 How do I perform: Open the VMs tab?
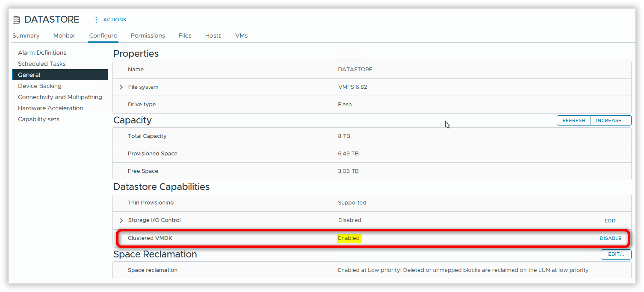[241, 36]
